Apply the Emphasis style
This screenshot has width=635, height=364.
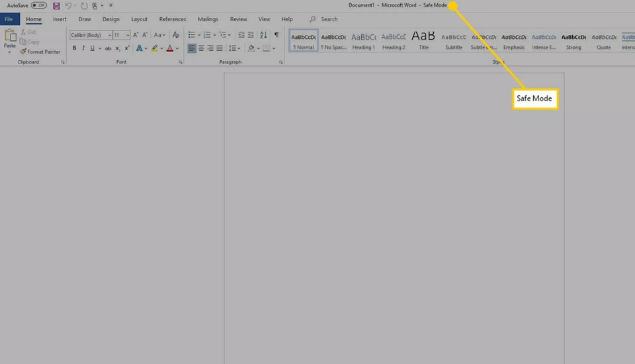513,40
